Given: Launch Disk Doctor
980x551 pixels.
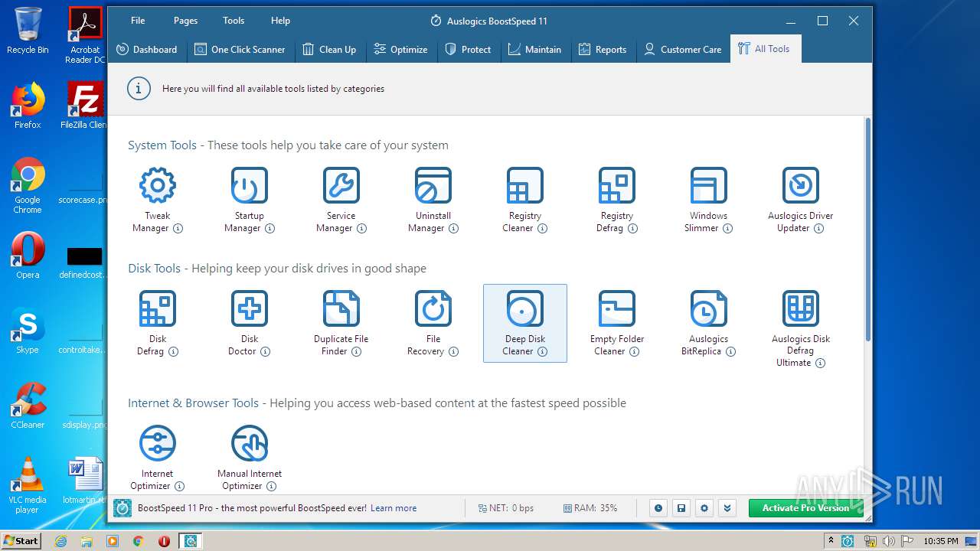Looking at the screenshot, I should [250, 324].
